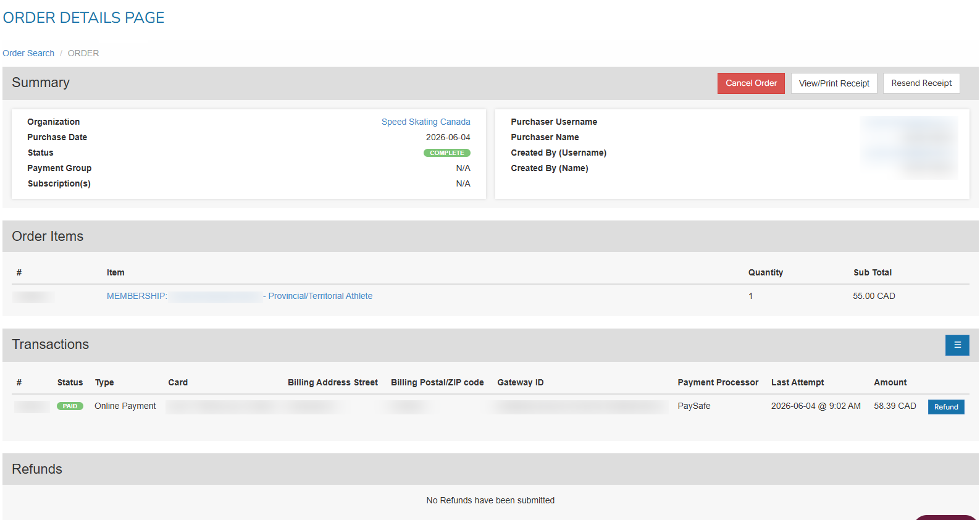Open the Transactions hamburger menu icon
This screenshot has width=980, height=520.
click(x=957, y=345)
